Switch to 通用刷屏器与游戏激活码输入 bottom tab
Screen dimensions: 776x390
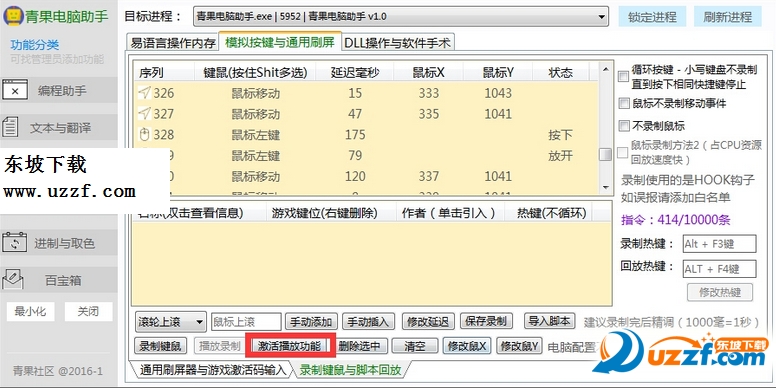tap(213, 370)
